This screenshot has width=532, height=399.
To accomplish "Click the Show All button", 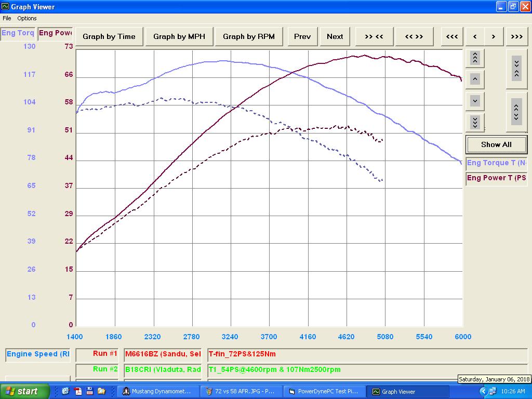I will [x=496, y=144].
